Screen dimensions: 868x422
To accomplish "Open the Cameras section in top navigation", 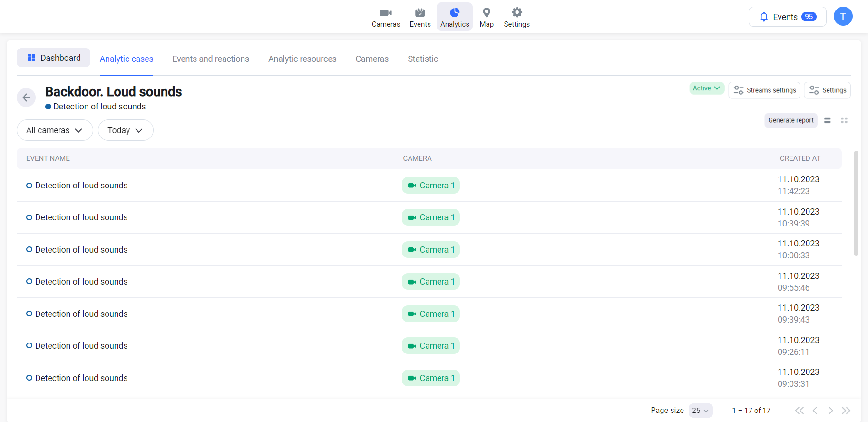I will click(x=386, y=17).
